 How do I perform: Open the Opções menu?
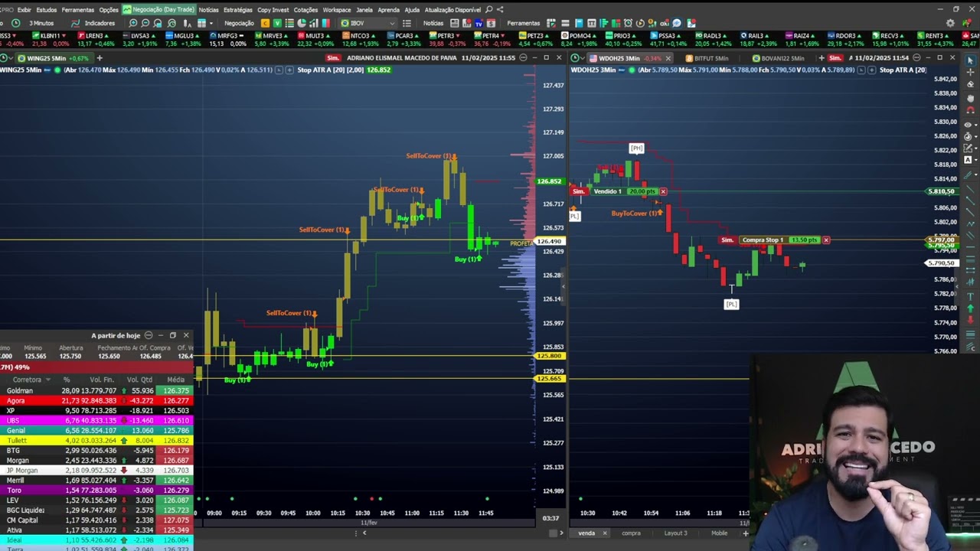(x=109, y=10)
